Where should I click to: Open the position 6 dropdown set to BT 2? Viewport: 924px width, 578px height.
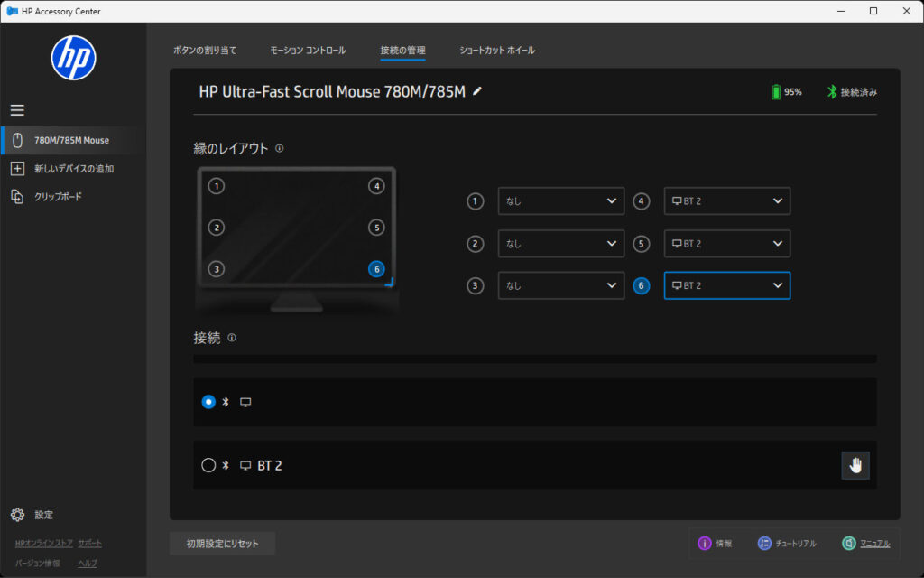pyautogui.click(x=727, y=285)
